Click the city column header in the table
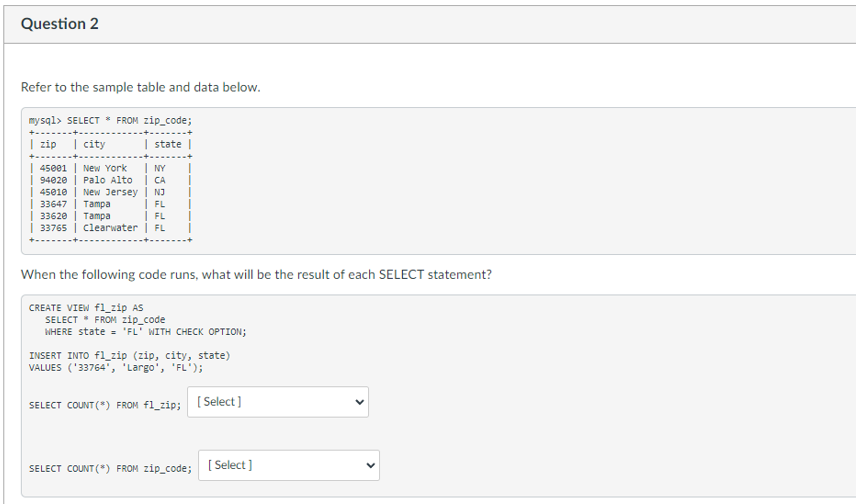The image size is (856, 504). pos(94,144)
